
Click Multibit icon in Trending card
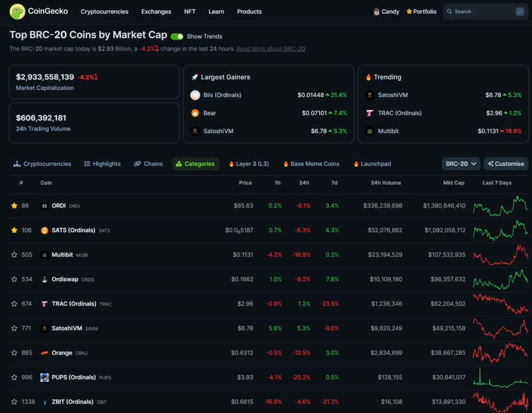coord(370,131)
